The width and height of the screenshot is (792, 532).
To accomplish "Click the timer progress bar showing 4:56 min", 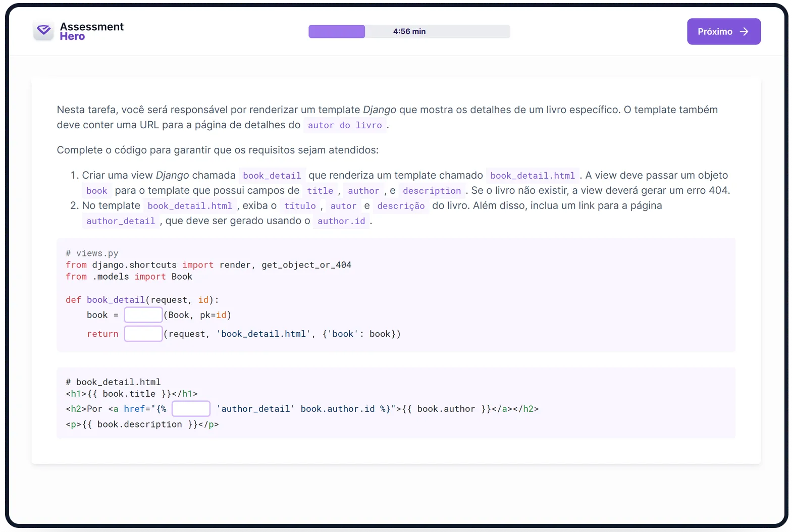I will [409, 31].
